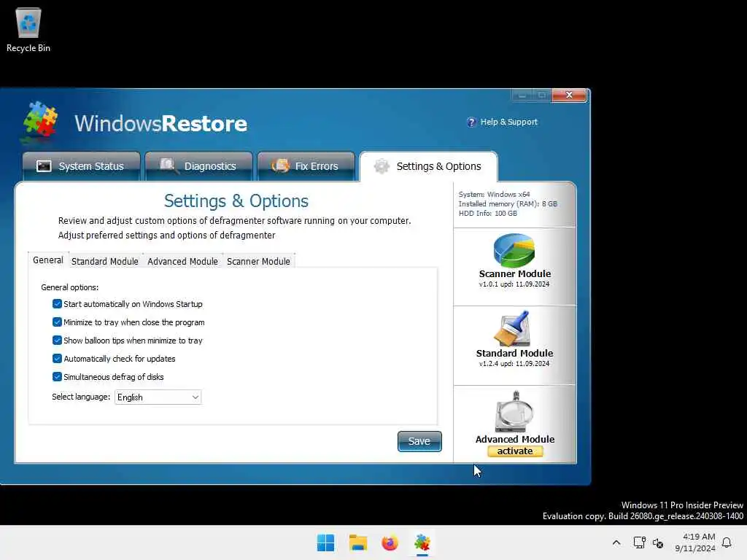
Task: Click the Standard Module v1.2.4 version text
Action: [514, 364]
